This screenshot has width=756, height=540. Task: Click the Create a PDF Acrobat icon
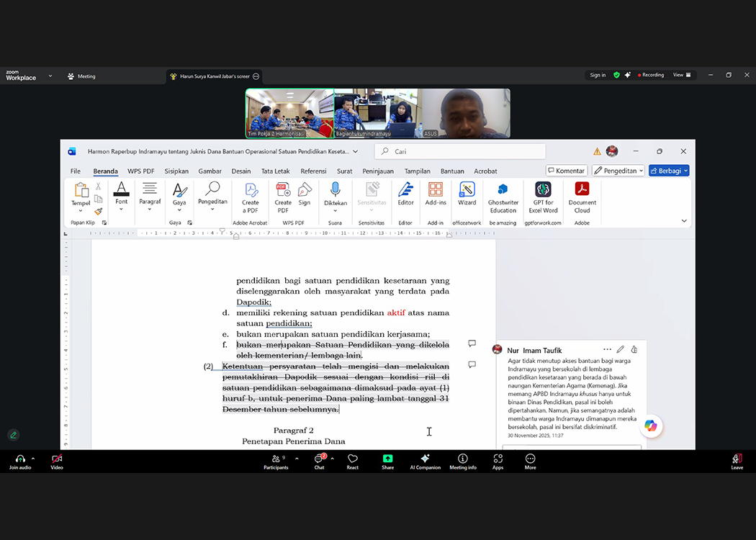[x=251, y=190]
